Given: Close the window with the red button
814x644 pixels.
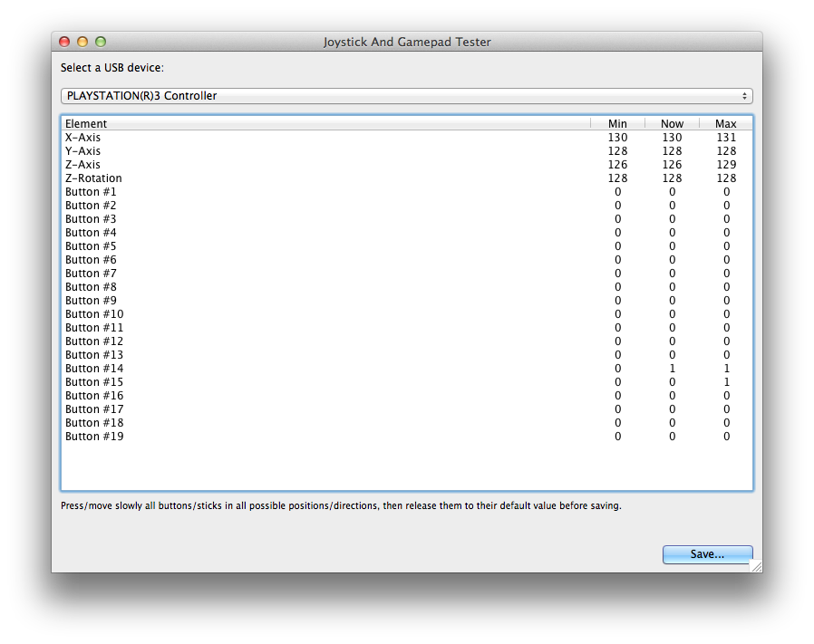Looking at the screenshot, I should [x=64, y=42].
